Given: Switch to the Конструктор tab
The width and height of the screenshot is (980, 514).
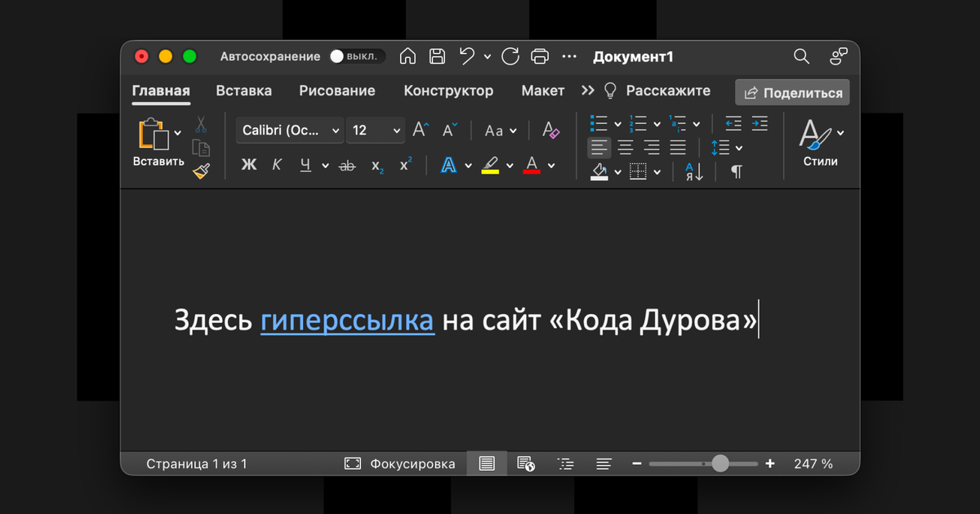Looking at the screenshot, I should [x=448, y=91].
